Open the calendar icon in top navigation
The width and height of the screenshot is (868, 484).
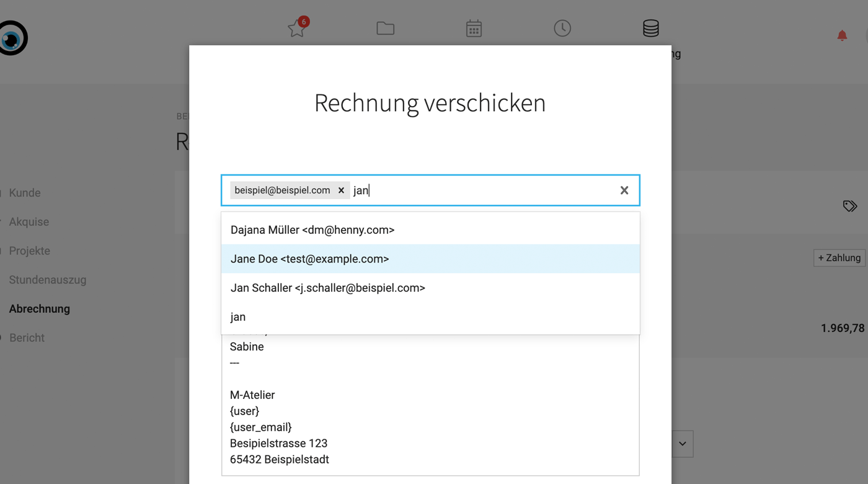[x=474, y=28]
